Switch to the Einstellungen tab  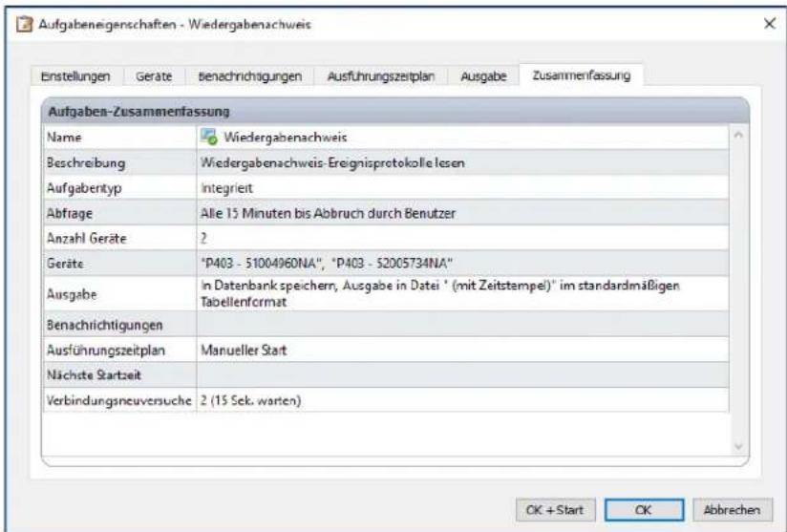pyautogui.click(x=75, y=76)
